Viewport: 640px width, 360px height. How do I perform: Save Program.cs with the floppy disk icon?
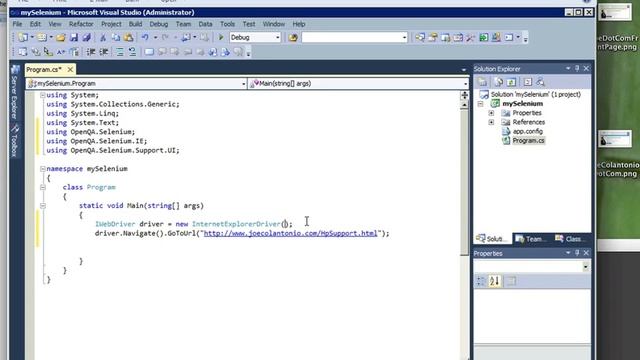pyautogui.click(x=74, y=38)
